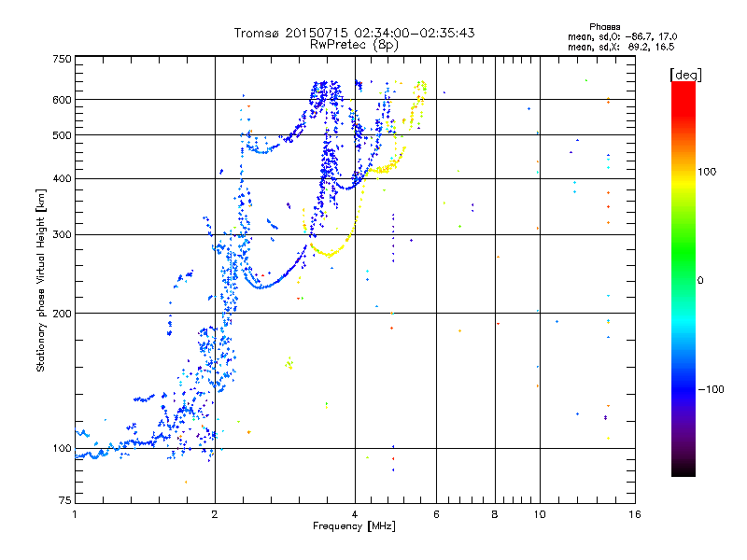Viewport: 747px width, 560px height.
Task: Click the 'Stationary phase Virtual Height [km]' axis title
Action: [x=41, y=281]
